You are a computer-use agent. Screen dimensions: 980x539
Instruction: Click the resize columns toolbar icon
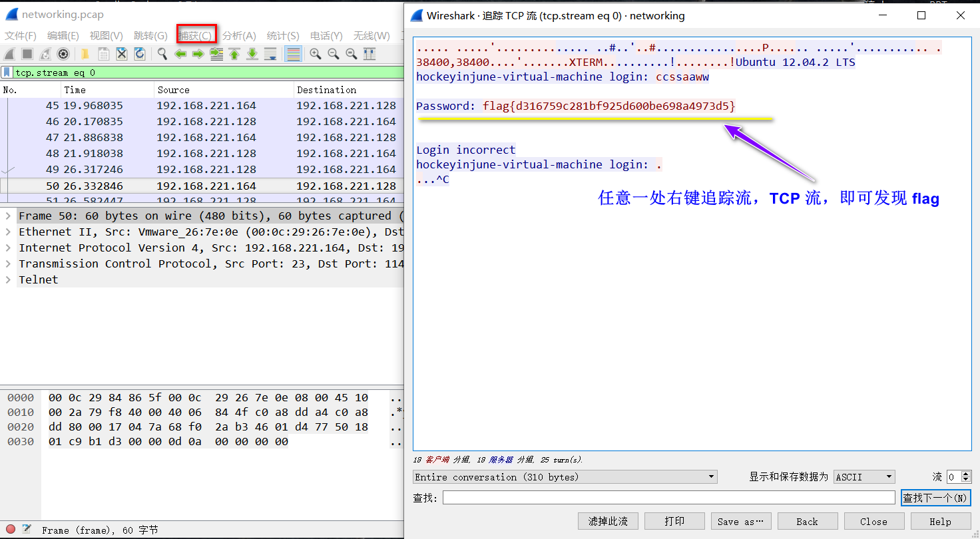point(369,54)
